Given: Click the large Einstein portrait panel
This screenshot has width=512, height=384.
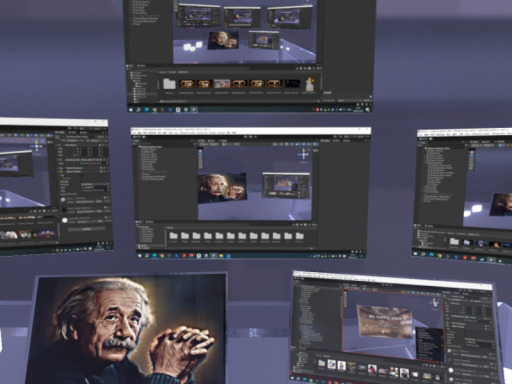Looking at the screenshot, I should (126, 329).
